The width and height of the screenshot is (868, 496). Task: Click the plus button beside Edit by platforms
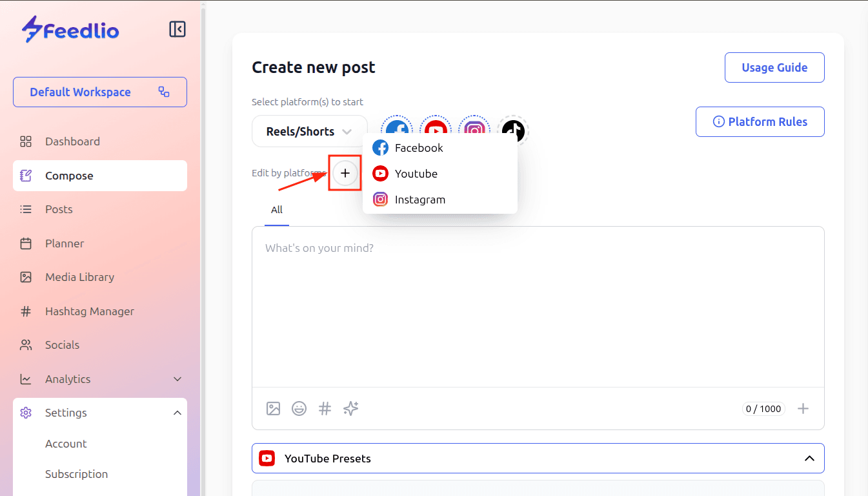pos(345,173)
